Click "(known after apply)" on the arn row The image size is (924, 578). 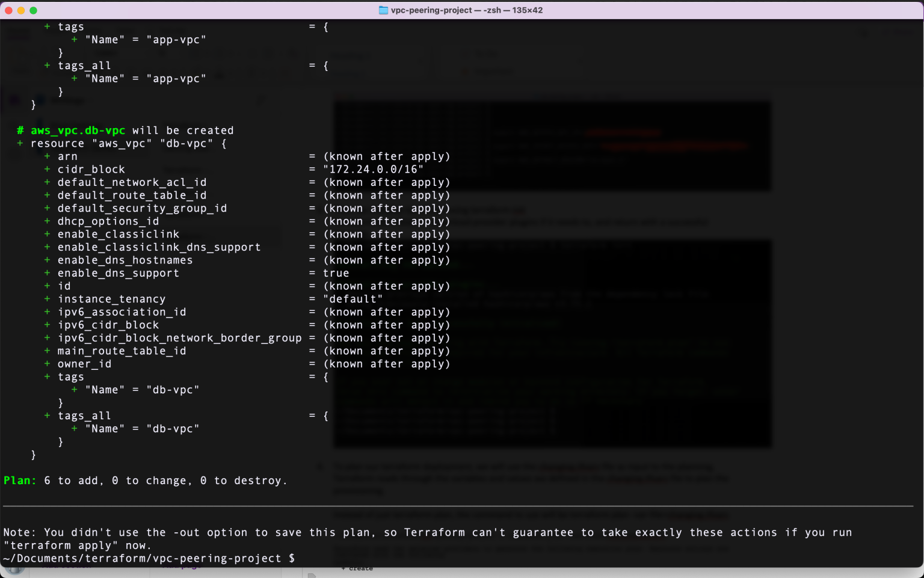pyautogui.click(x=386, y=156)
